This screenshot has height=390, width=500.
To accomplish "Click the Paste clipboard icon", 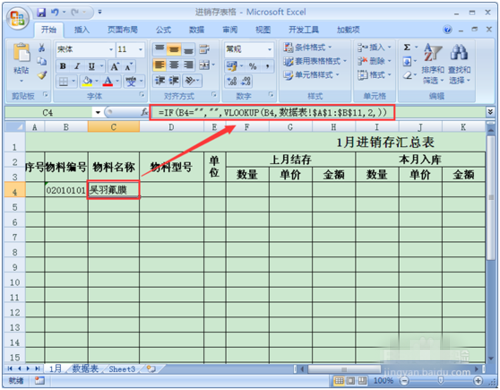I will [22, 53].
